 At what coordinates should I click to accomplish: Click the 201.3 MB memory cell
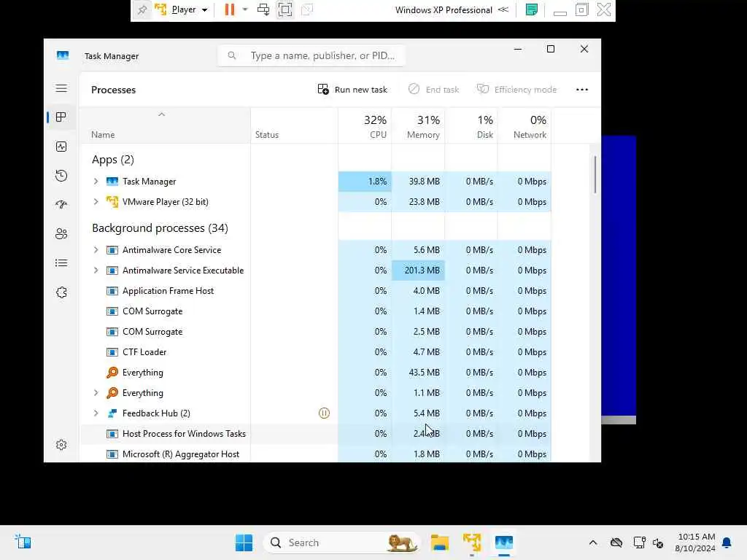click(418, 271)
